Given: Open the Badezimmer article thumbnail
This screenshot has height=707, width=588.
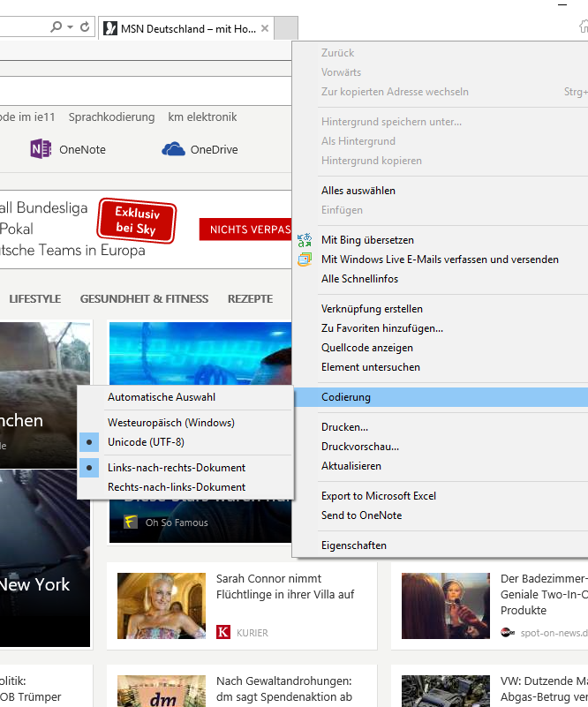Looking at the screenshot, I should click(446, 605).
